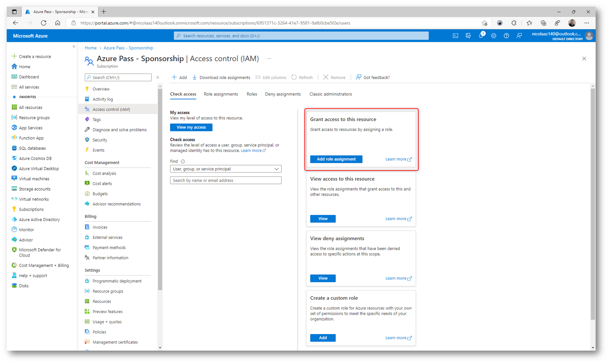Collapse the left portal sidebar
The height and width of the screenshot is (364, 609).
pyautogui.click(x=74, y=47)
